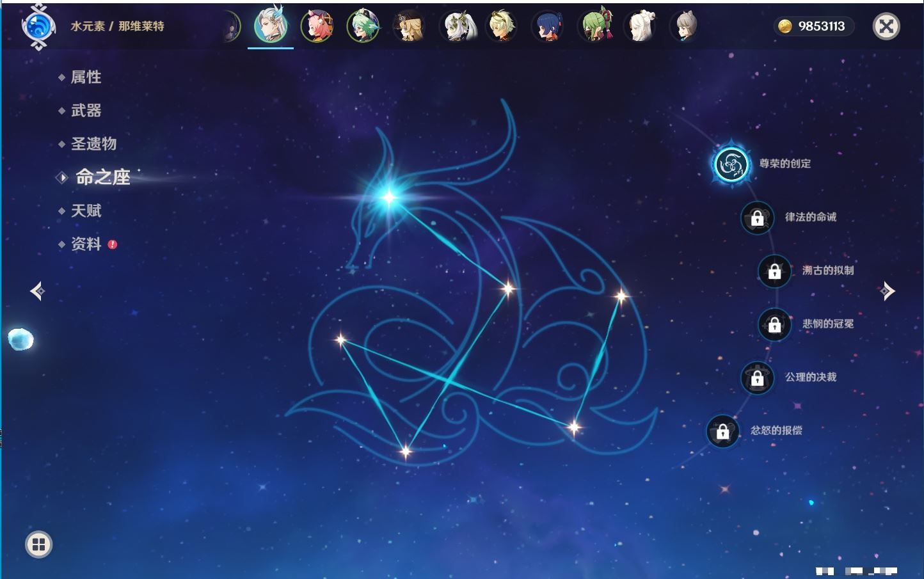
Task: Open the 圣遗物 artifacts tab
Action: [93, 144]
